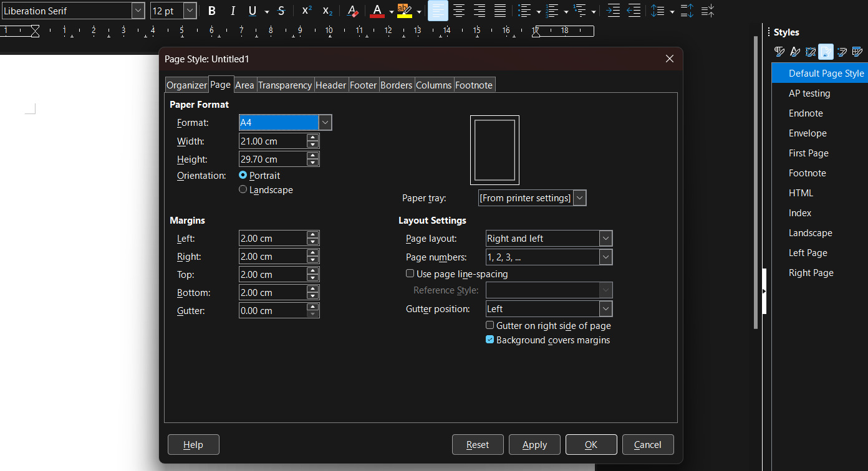Screen dimensions: 868x471
Task: Uncheck Background covers margins
Action: pos(490,340)
